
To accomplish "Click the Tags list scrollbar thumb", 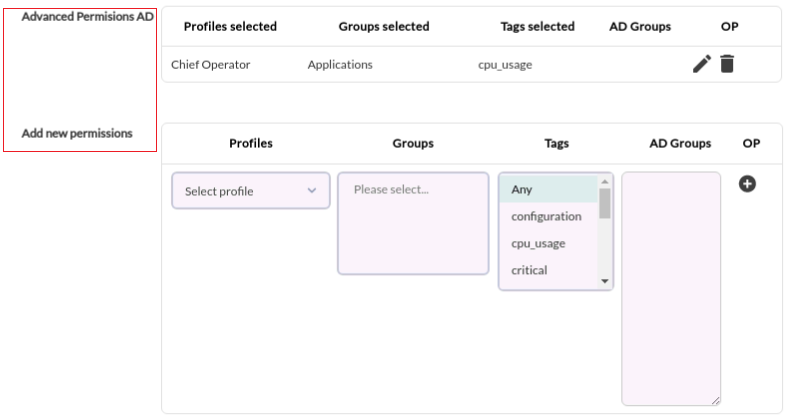I will [x=605, y=203].
